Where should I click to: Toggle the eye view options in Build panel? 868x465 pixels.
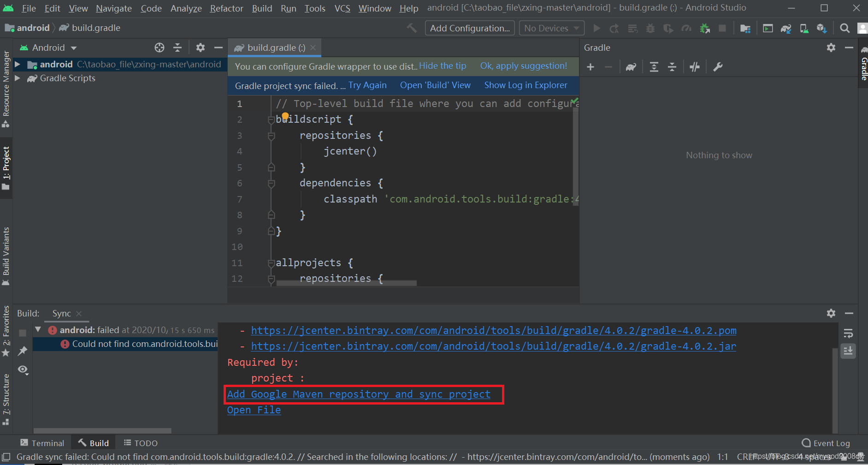click(23, 370)
